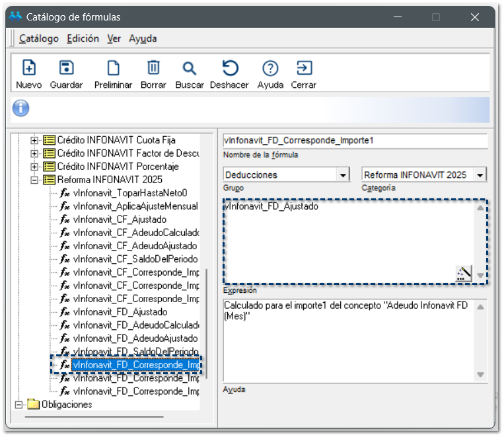
Task: Select vInfonavit_ToparHastaNeto0 formula in tree
Action: pos(130,193)
